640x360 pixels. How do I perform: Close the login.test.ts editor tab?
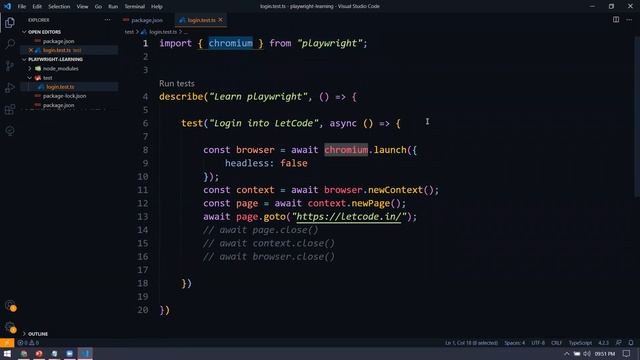[220, 20]
